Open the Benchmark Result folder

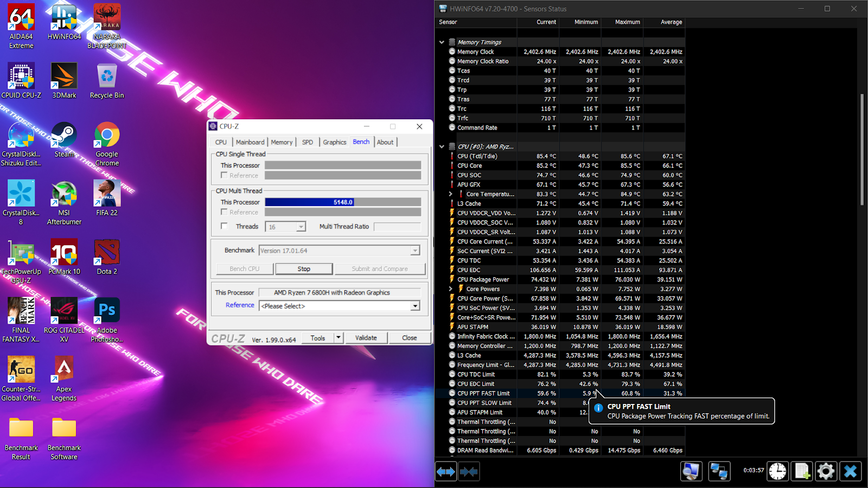coord(21,438)
